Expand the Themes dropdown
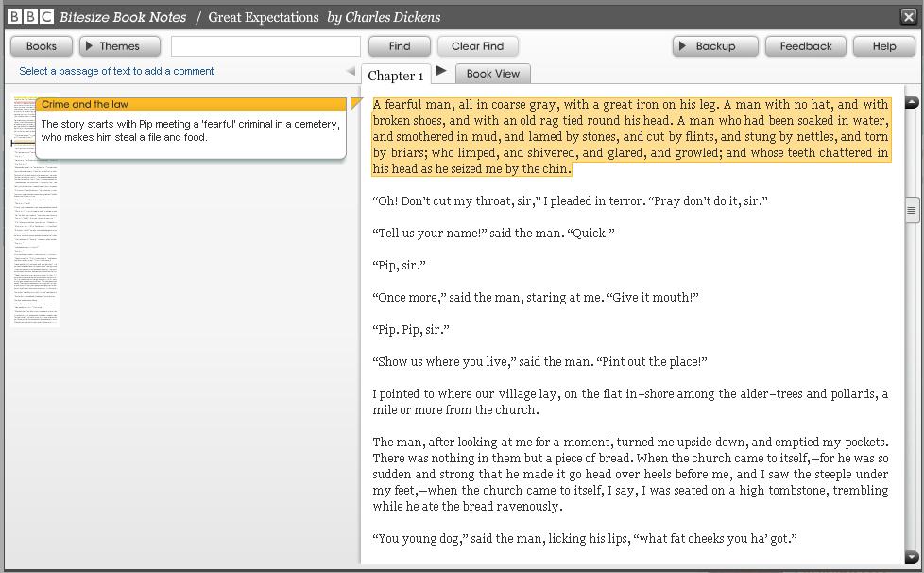This screenshot has height=573, width=924. point(119,46)
